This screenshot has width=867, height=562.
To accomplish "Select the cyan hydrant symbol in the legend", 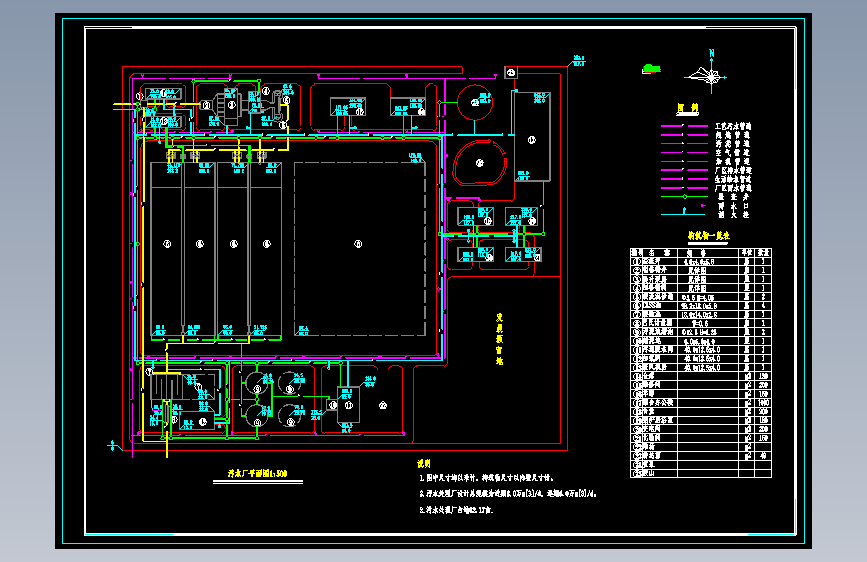I will click(685, 212).
